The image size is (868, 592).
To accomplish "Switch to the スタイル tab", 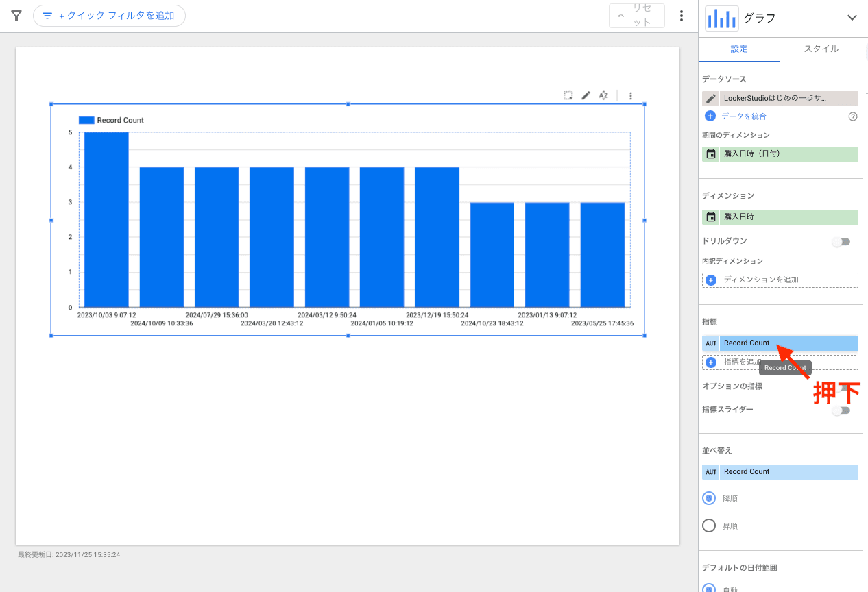I will 821,49.
